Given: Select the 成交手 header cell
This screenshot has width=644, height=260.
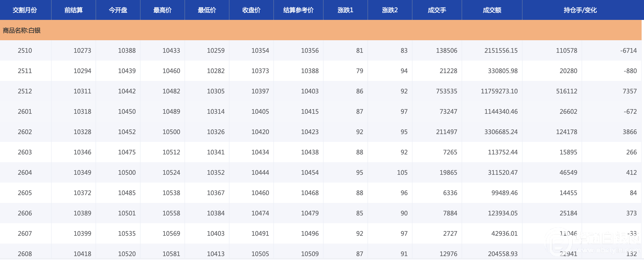Looking at the screenshot, I should [437, 10].
